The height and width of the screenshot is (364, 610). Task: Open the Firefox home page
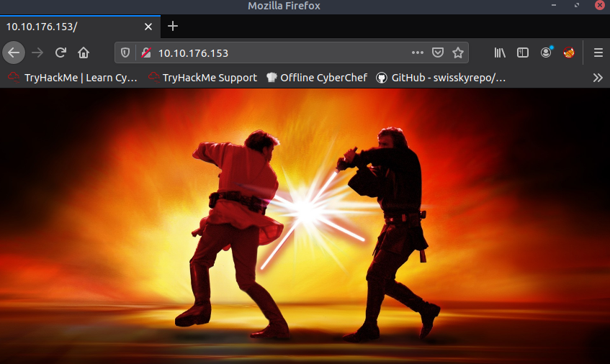pos(84,53)
